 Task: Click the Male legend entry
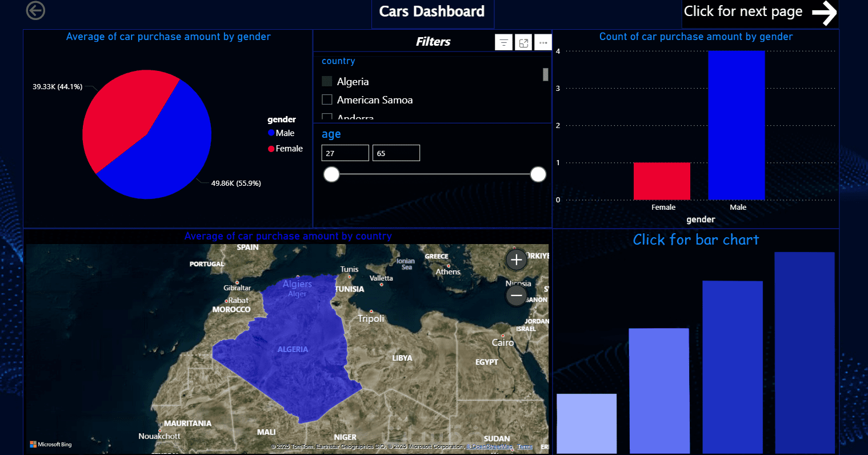coord(281,133)
